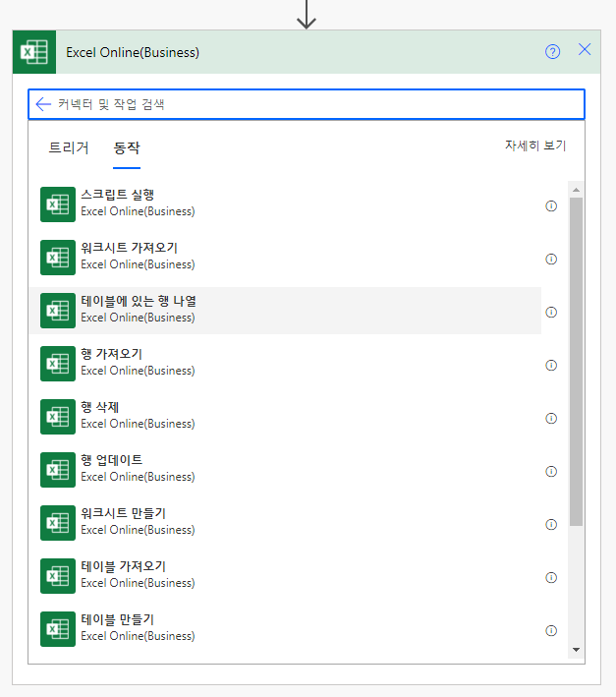This screenshot has height=697, width=616.
Task: Show info for 테이블 만들기
Action: coord(551,630)
